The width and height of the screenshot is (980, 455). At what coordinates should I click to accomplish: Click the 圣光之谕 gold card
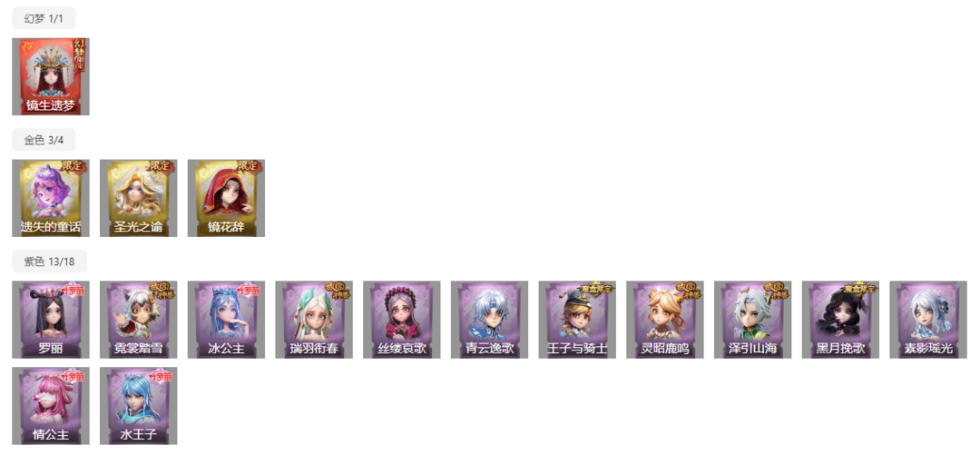click(x=138, y=198)
